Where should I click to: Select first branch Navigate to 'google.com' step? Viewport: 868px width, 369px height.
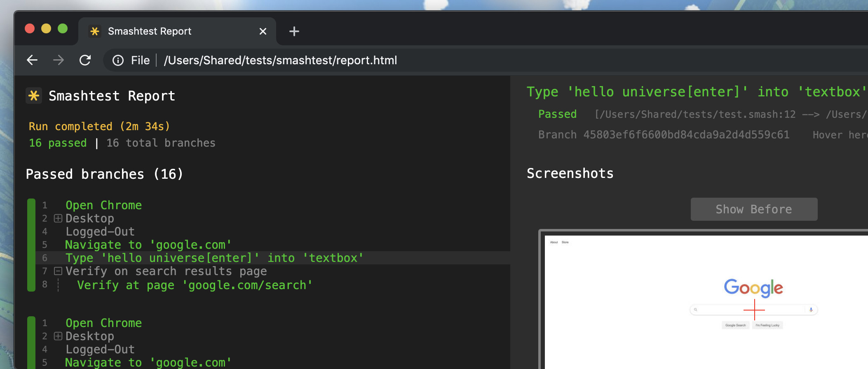[148, 245]
